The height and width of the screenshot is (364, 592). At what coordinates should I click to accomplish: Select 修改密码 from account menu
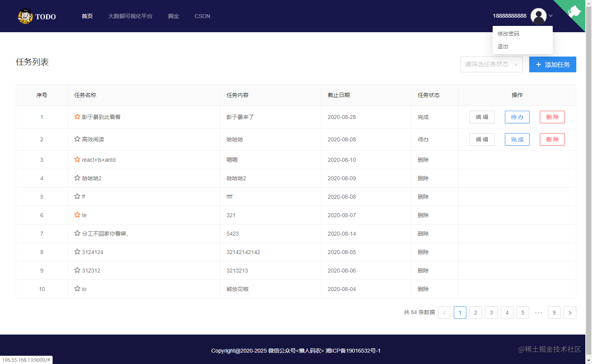[x=508, y=33]
